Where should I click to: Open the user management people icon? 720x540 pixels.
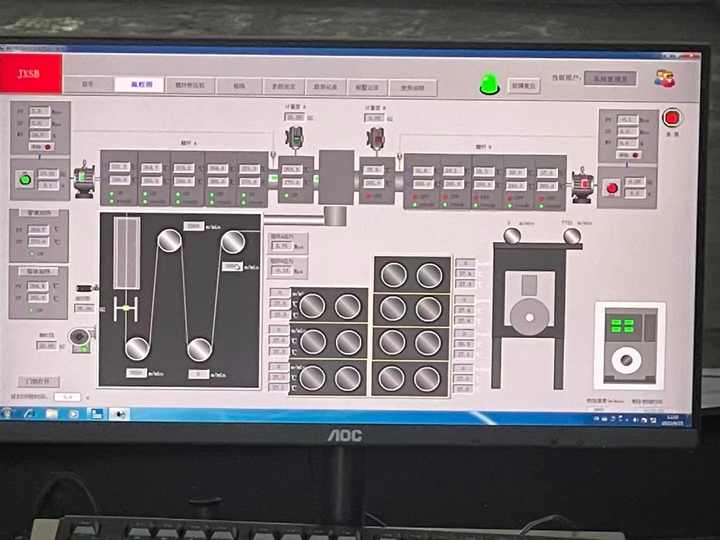664,79
